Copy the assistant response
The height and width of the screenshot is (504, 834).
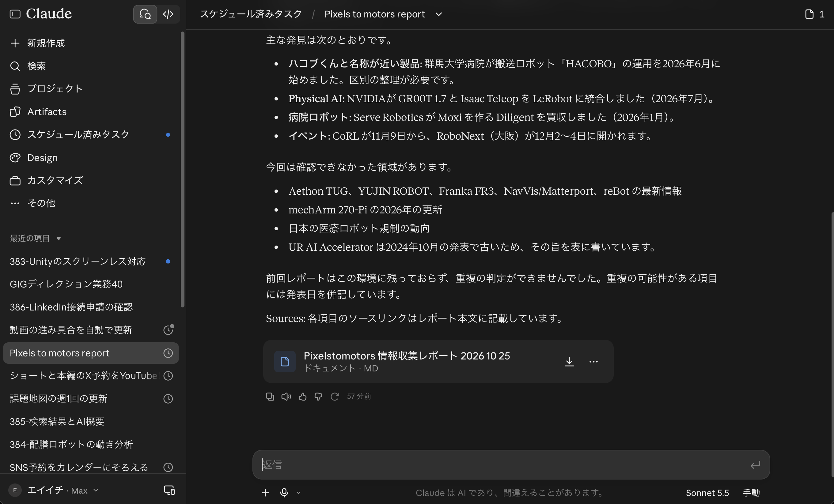tap(270, 397)
